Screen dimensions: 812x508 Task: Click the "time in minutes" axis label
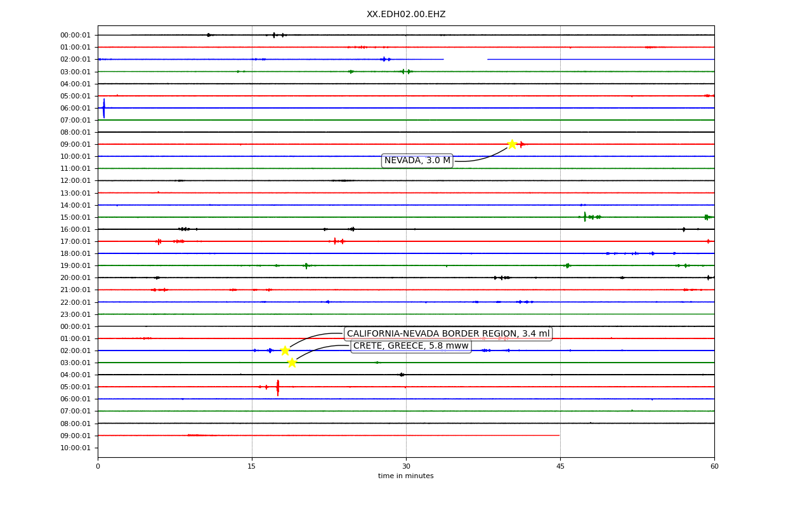coord(406,476)
